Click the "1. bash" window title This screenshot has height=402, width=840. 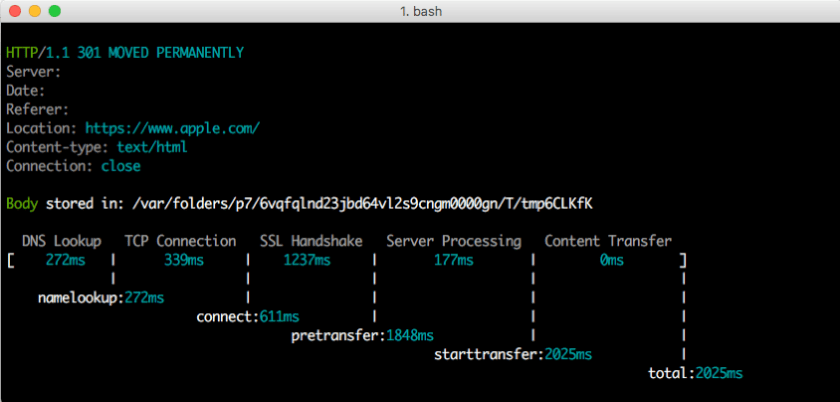click(420, 11)
